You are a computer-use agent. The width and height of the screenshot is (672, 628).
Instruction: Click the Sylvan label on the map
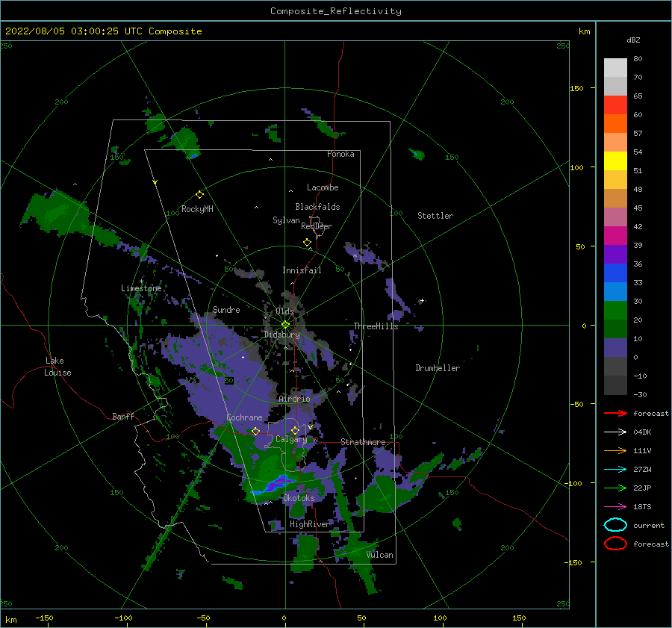coord(286,220)
